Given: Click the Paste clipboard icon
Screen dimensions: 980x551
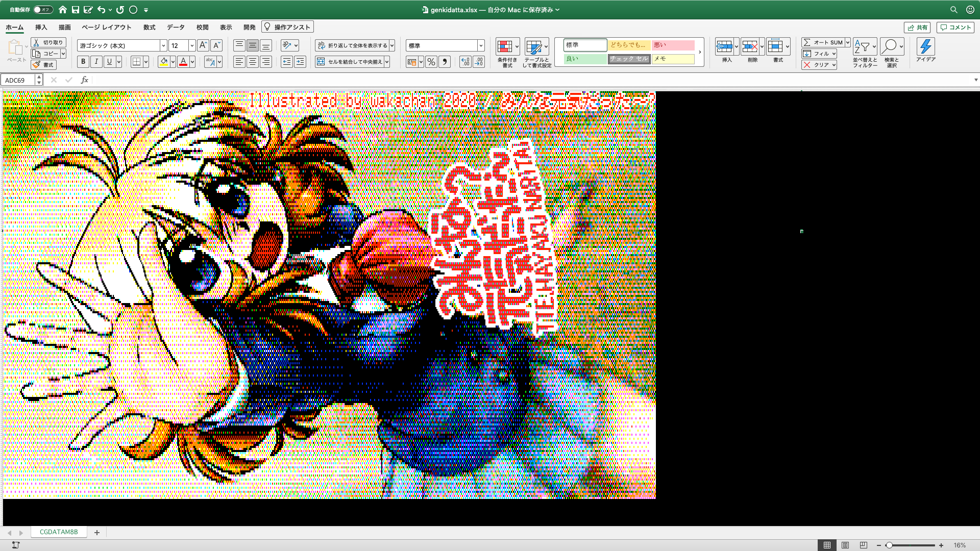Looking at the screenshot, I should (x=15, y=47).
